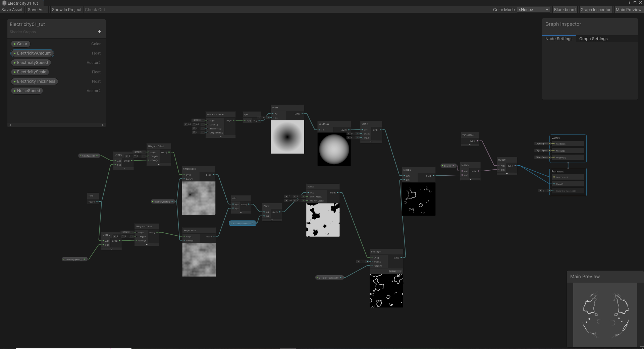
Task: Select the Color(4) property node in graph
Action: point(448,166)
